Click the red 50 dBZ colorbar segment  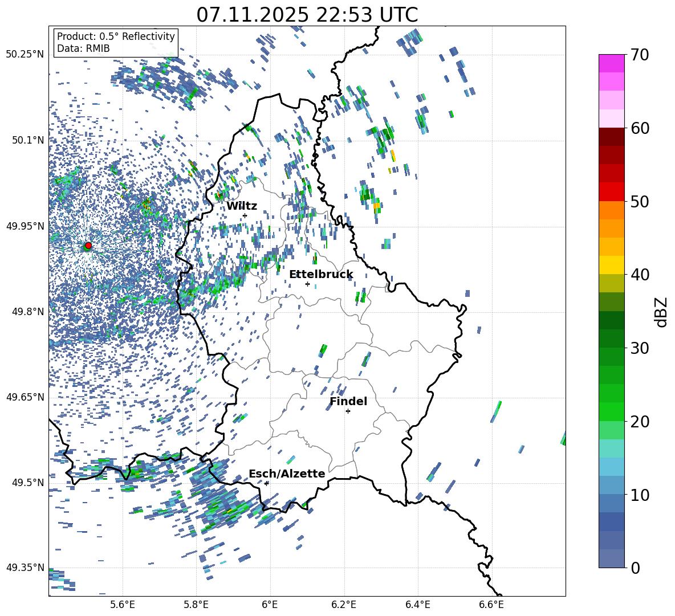tap(611, 192)
